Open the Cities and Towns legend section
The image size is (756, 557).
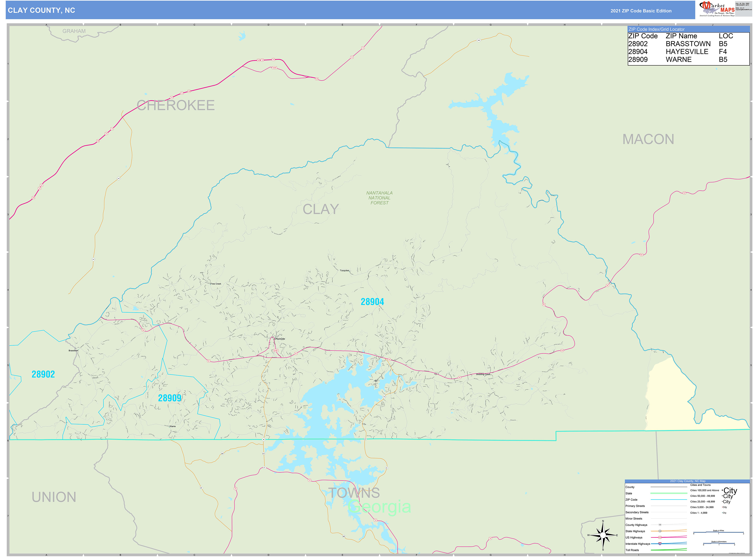pos(700,485)
